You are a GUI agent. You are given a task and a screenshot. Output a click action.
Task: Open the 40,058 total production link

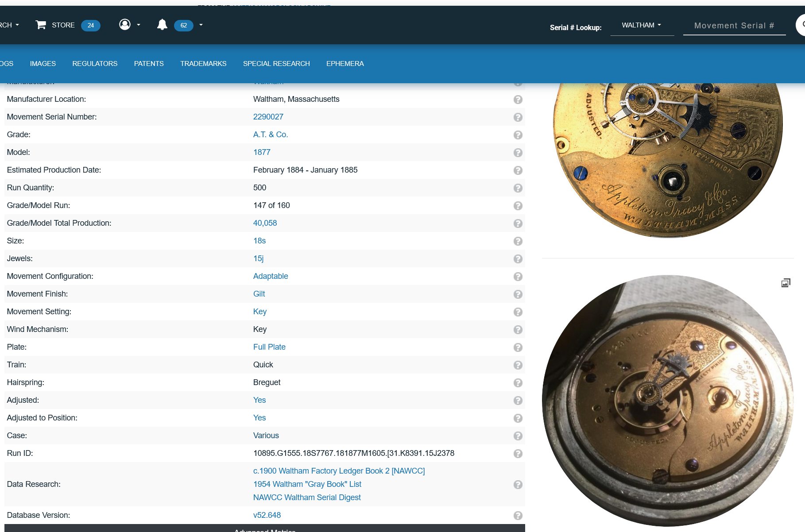coord(265,223)
